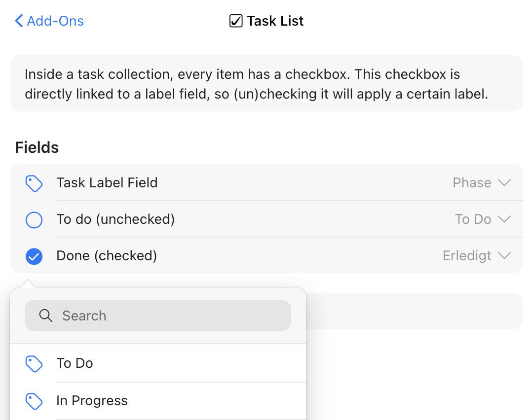Open the To Do dropdown for unchecked tasks
The height and width of the screenshot is (420, 532).
(483, 219)
